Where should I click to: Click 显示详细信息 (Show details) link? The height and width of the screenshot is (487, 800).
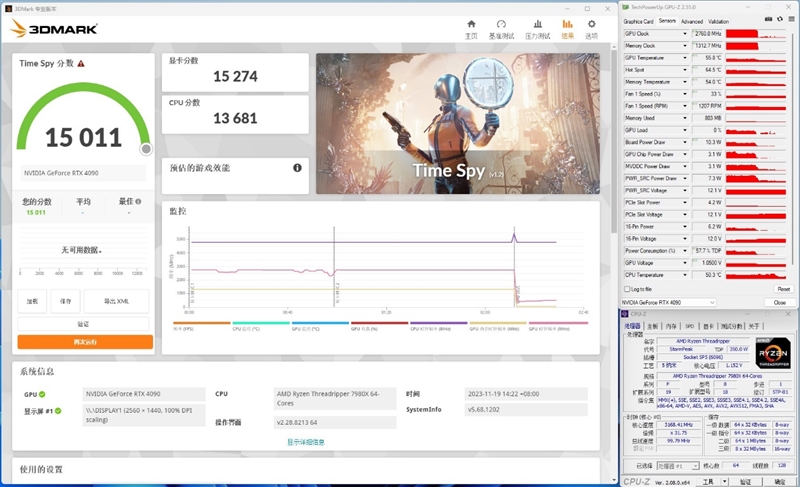(306, 442)
